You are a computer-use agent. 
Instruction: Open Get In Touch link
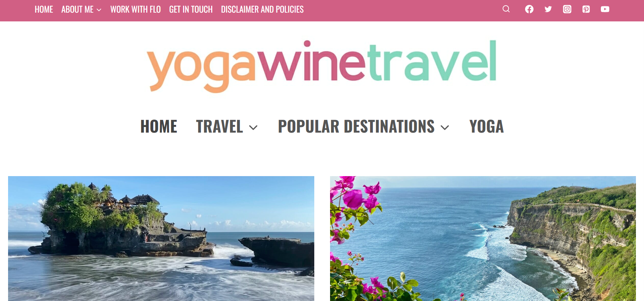[191, 9]
